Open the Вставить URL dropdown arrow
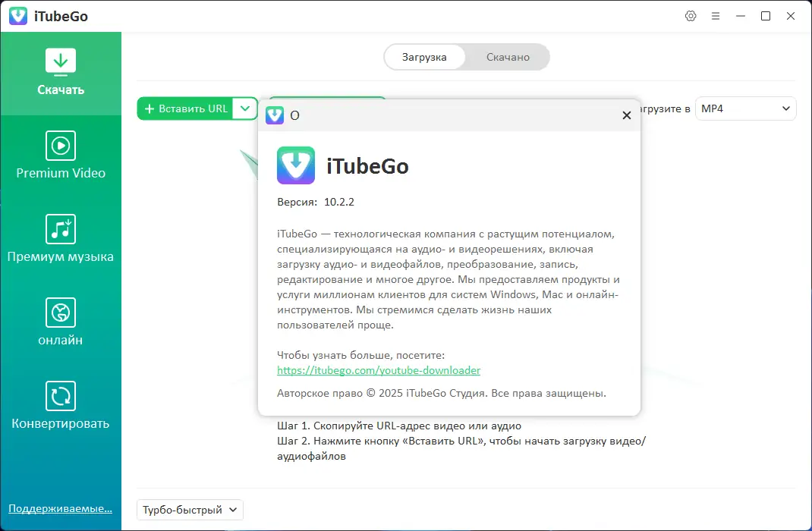812x531 pixels. 244,108
